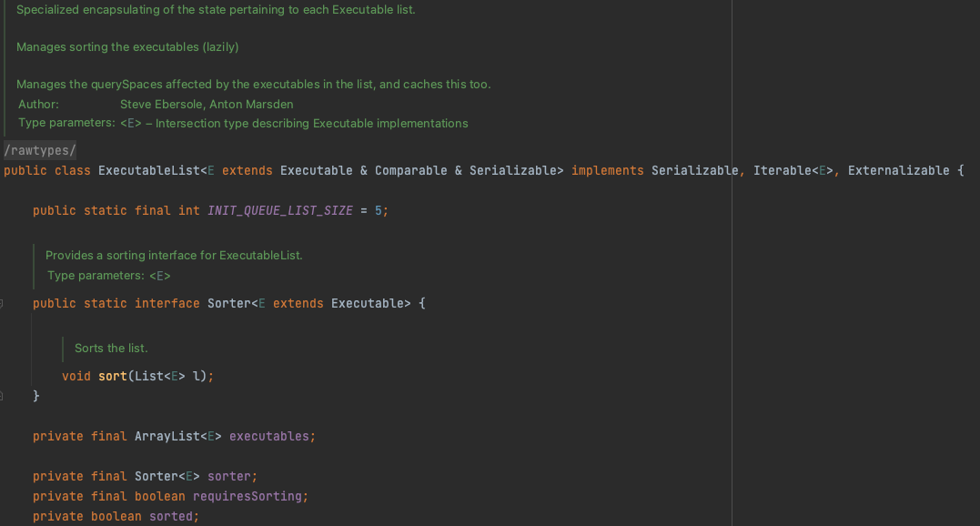Place cursor on the sorter field name
This screenshot has height=526, width=980.
click(x=228, y=476)
